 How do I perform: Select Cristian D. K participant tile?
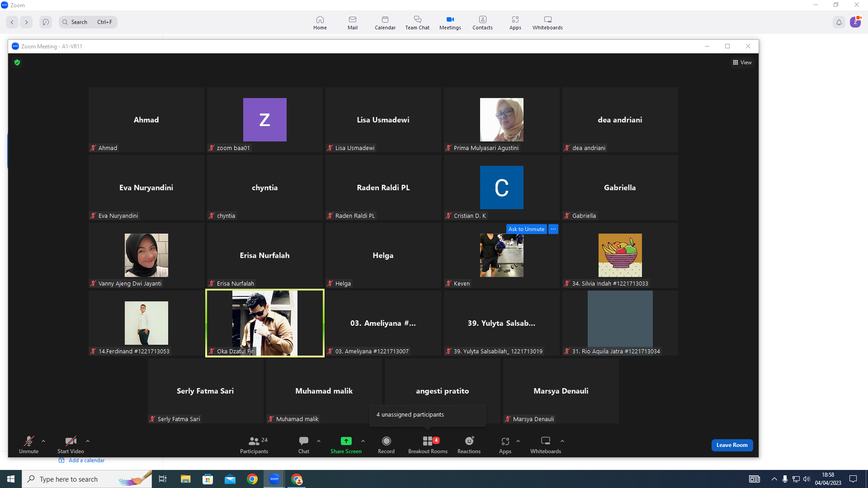point(502,188)
